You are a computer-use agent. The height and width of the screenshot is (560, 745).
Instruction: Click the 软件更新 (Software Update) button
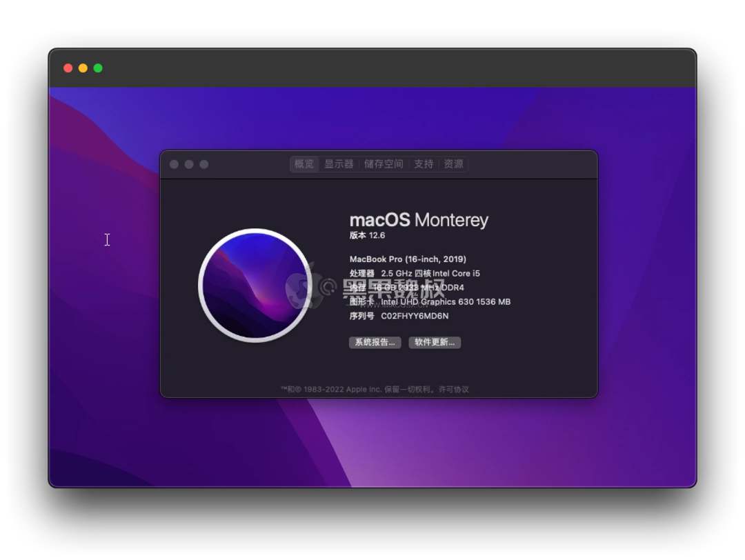click(x=434, y=343)
